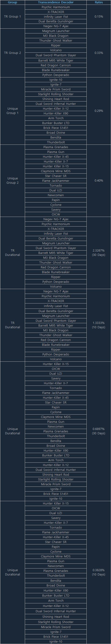The image size is (111, 644).
Task: Select the Star Chaser SR row in Unique Group 2
Action: pyautogui.click(x=56, y=176)
